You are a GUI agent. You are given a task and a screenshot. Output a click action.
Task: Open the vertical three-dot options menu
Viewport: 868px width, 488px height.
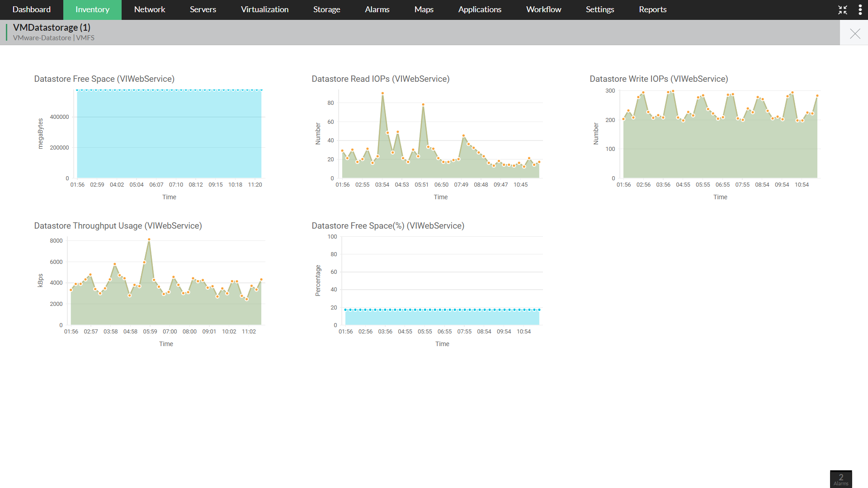pyautogui.click(x=860, y=10)
